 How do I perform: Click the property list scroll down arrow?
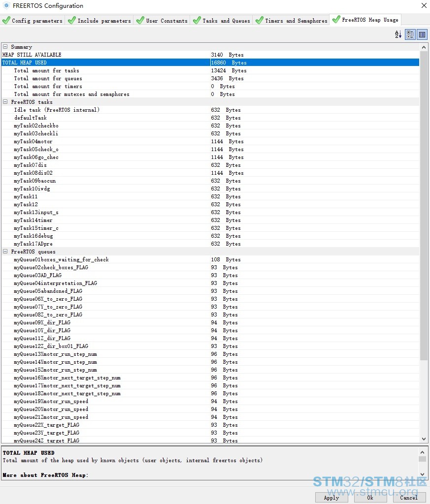click(x=424, y=439)
